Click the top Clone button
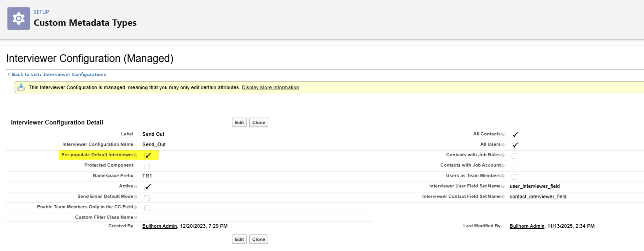The height and width of the screenshot is (251, 644). [x=258, y=122]
